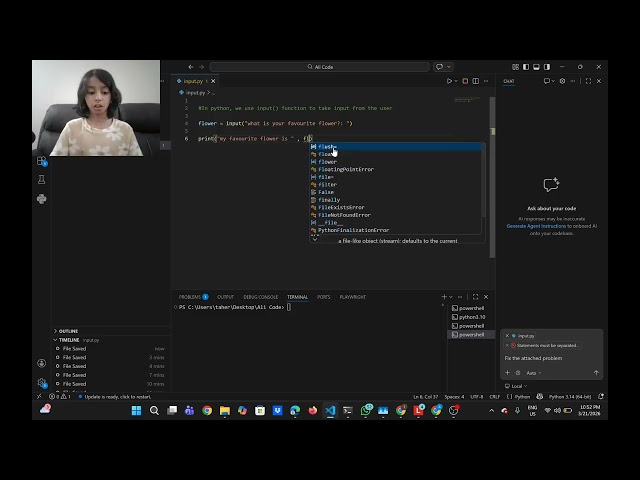Open the title bar chat icon
The image size is (640, 480).
[x=439, y=67]
